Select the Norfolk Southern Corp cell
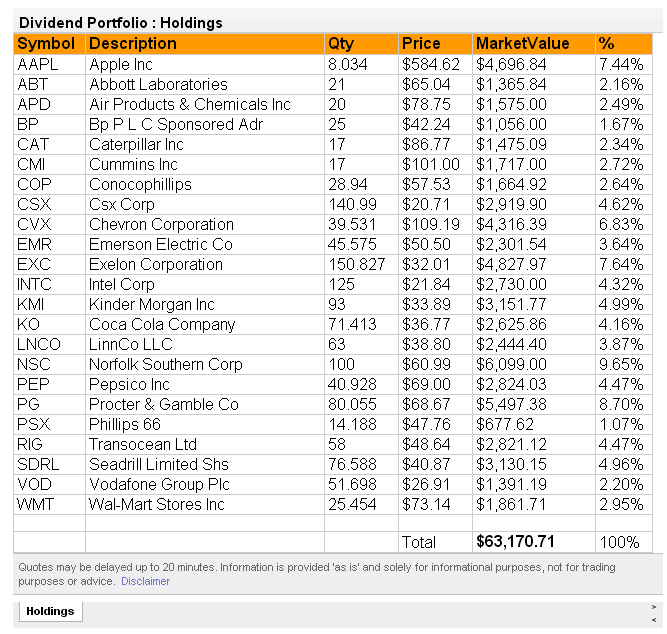The image size is (667, 634). pos(165,364)
